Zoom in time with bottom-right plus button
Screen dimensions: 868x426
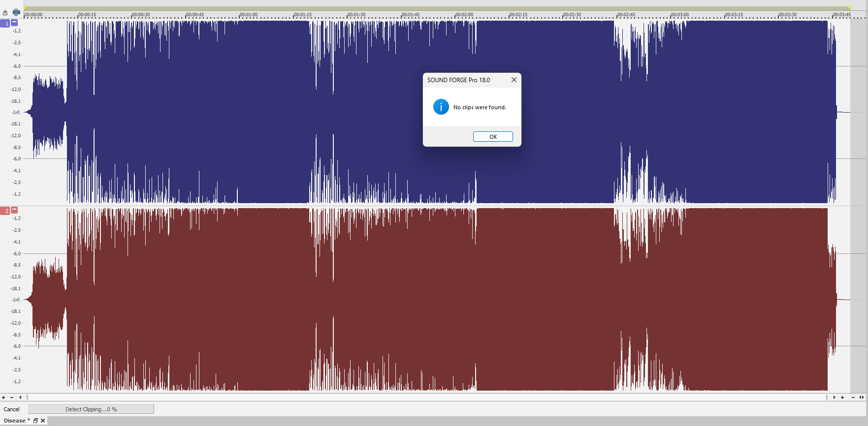[x=842, y=397]
